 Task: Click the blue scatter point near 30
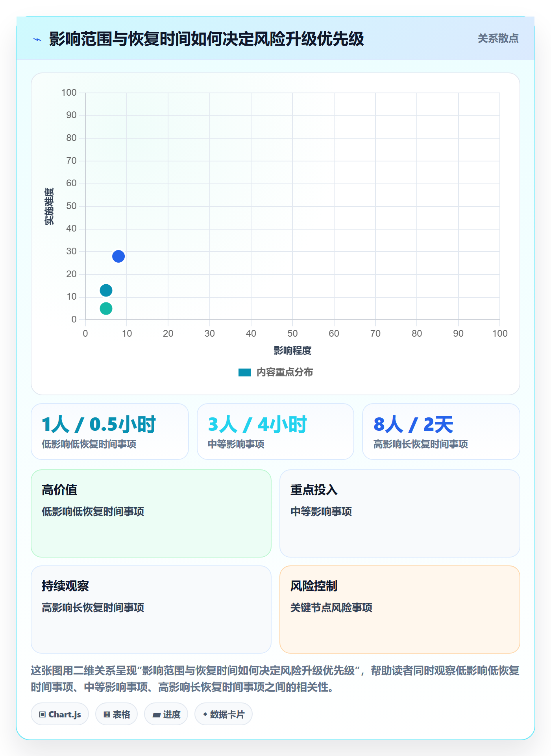(118, 256)
